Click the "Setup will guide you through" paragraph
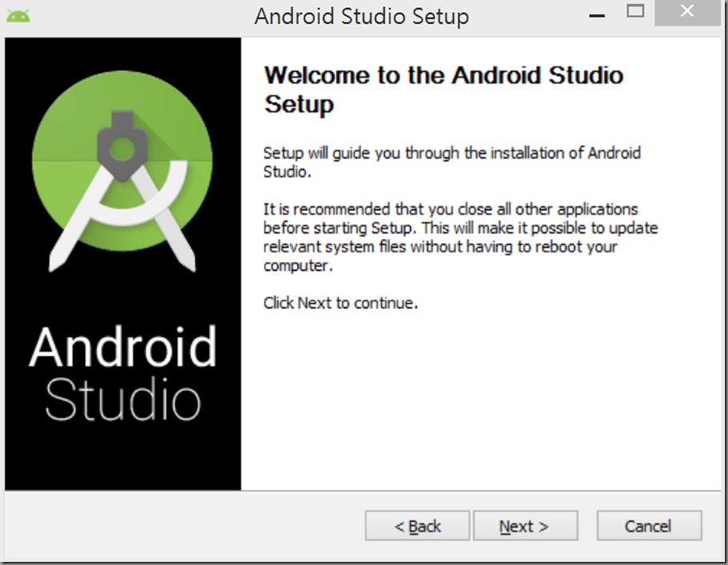The width and height of the screenshot is (728, 565). (x=451, y=162)
